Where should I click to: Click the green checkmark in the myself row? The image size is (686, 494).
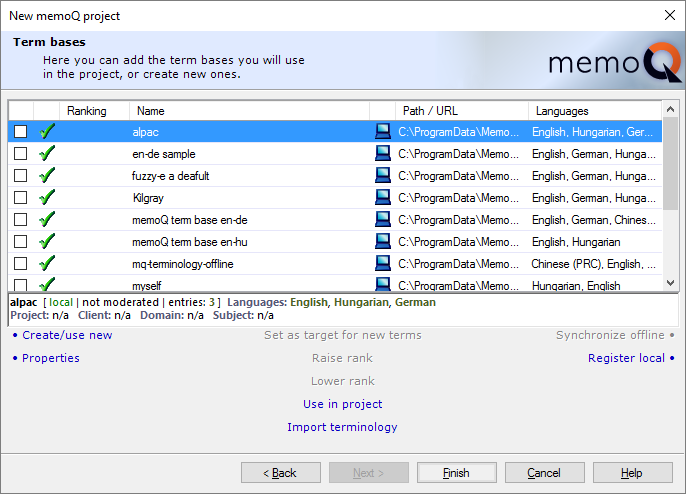tap(47, 284)
